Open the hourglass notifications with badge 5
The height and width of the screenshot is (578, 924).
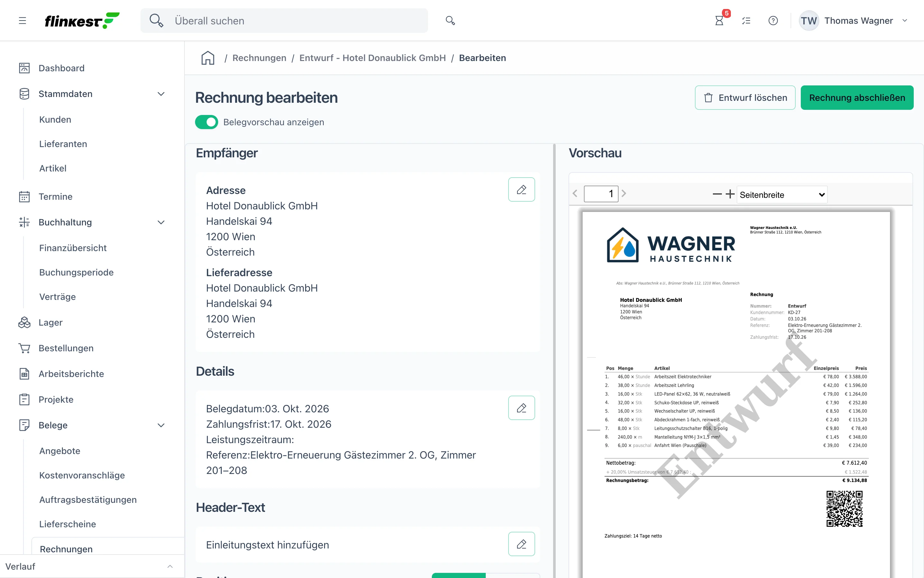[x=720, y=20]
